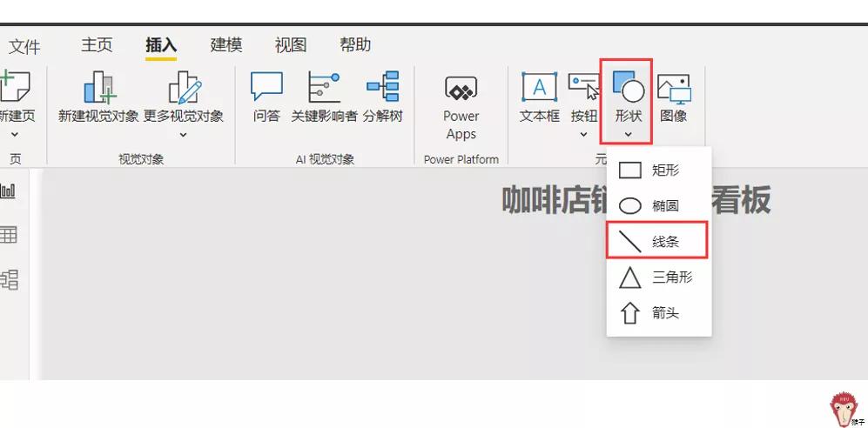Click the Power Apps icon
Image resolution: width=868 pixels, height=428 pixels.
tap(461, 89)
